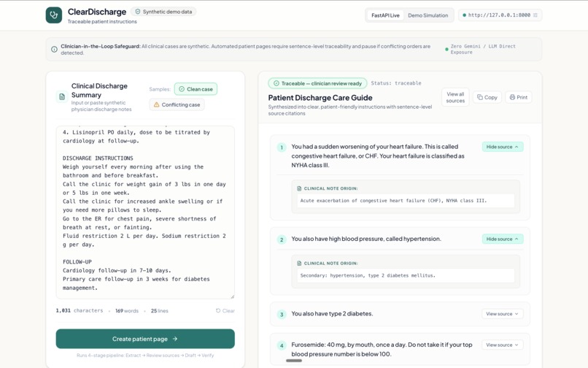Click the document icon by first Clinical Note Origin
Viewport: 588px width, 368px height.
pos(299,188)
